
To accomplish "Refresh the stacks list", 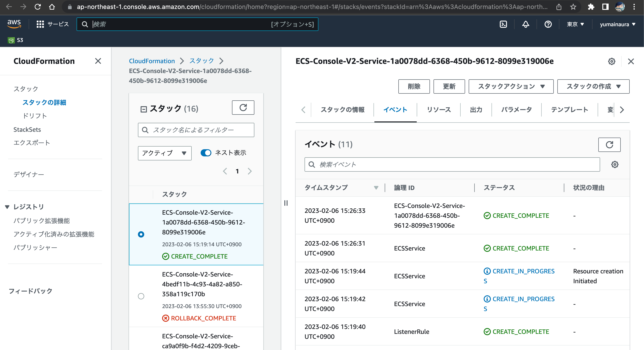I will (x=243, y=108).
